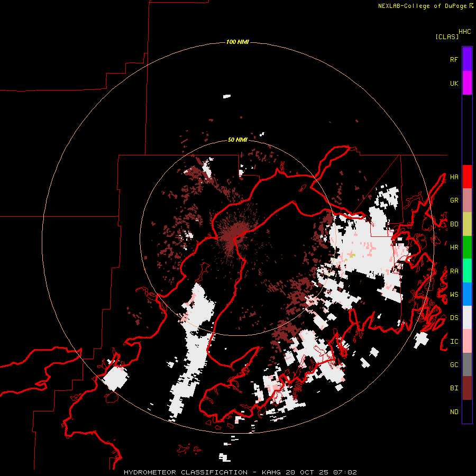Click the 07:02 timestamp text
Viewport: 476px width, 476px height.
pyautogui.click(x=345, y=472)
